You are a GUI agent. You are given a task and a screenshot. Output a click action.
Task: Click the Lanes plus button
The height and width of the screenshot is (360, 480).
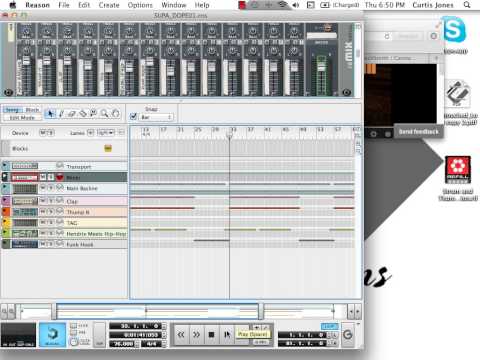pyautogui.click(x=90, y=133)
